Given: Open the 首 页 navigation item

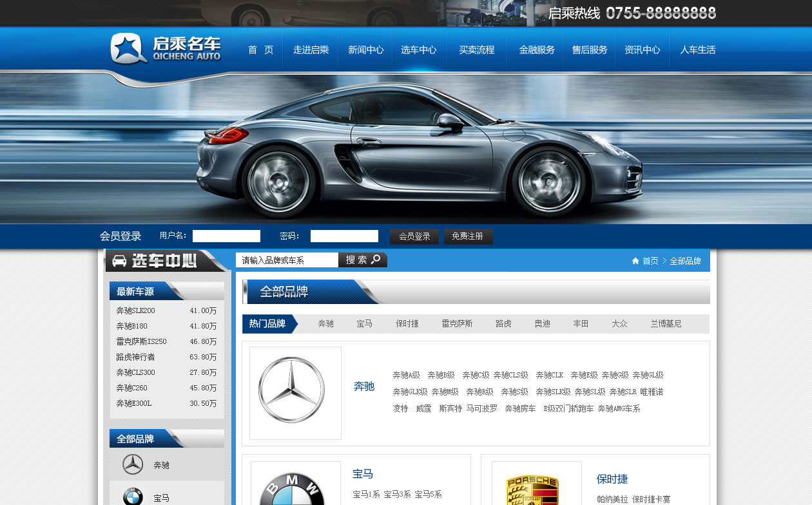Looking at the screenshot, I should [x=261, y=50].
